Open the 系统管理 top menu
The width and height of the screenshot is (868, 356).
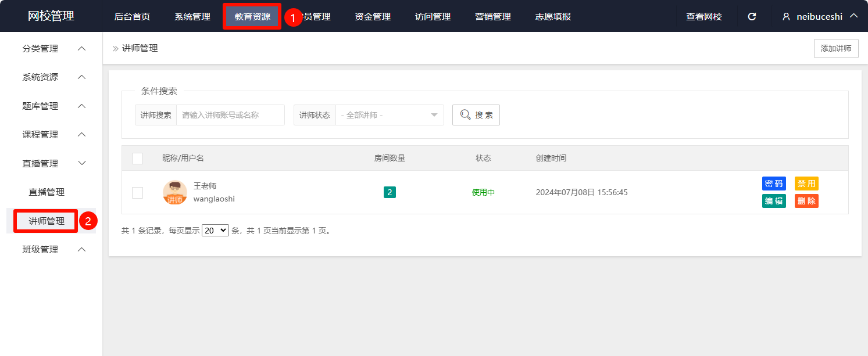point(192,17)
